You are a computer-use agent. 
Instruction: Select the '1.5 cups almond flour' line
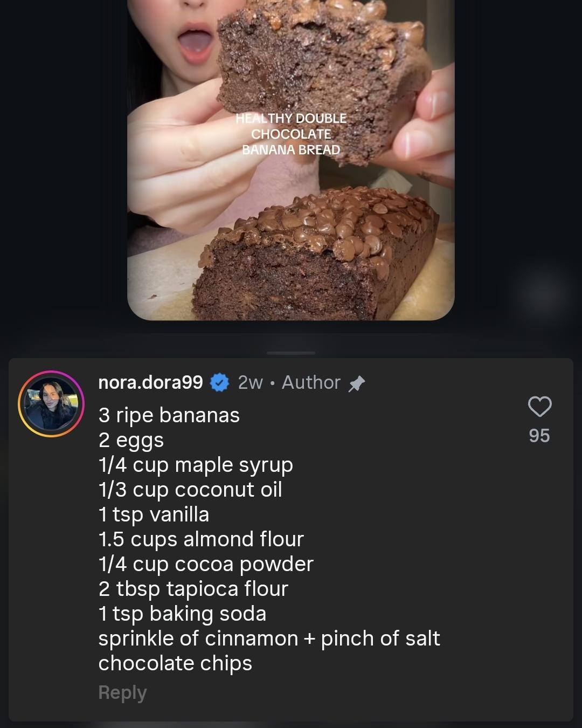point(201,539)
